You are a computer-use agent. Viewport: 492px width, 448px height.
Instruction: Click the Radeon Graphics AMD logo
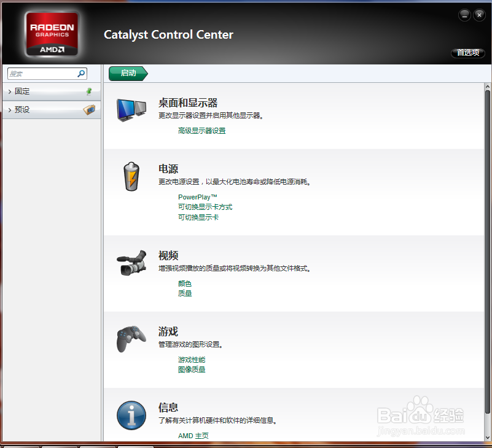pos(52,35)
